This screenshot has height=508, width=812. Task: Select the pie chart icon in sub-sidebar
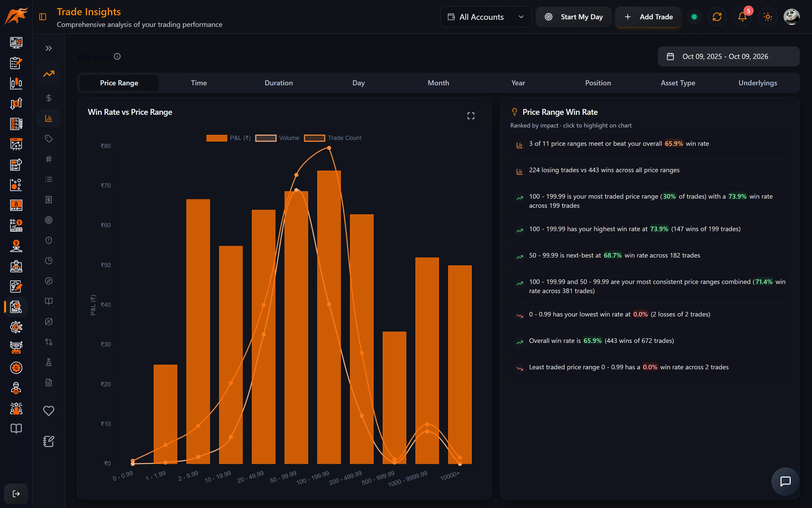coord(49,261)
